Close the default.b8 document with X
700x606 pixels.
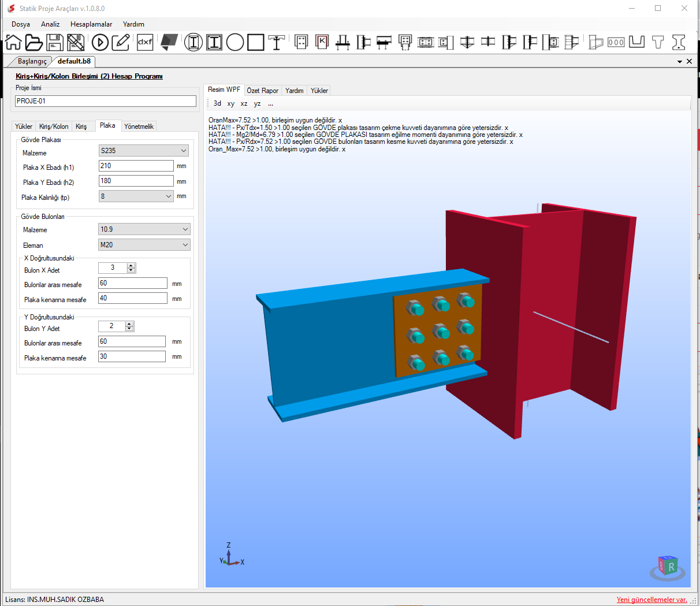(689, 61)
